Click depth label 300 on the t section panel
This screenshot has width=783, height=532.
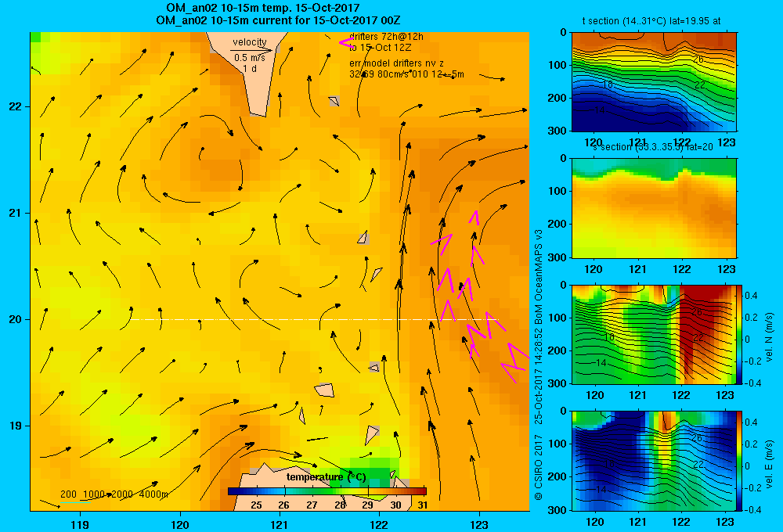(x=558, y=130)
